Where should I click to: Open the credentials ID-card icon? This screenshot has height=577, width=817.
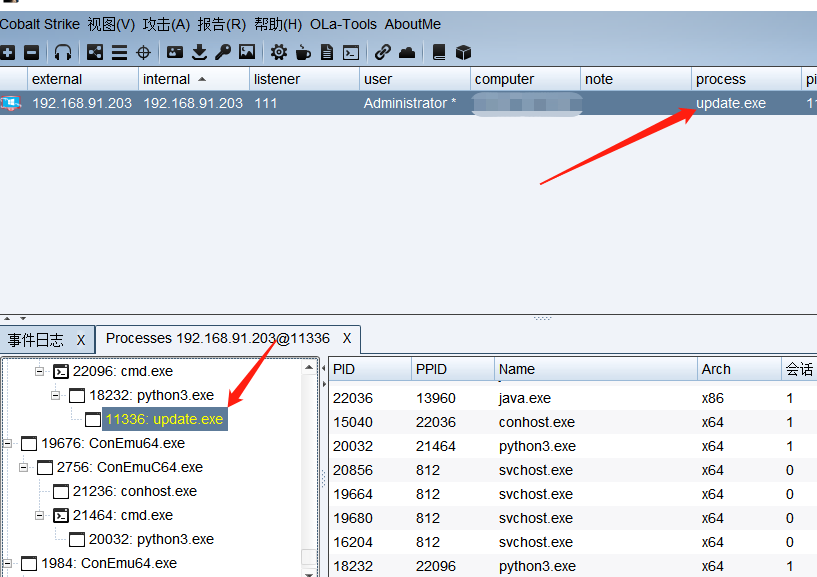tap(175, 52)
